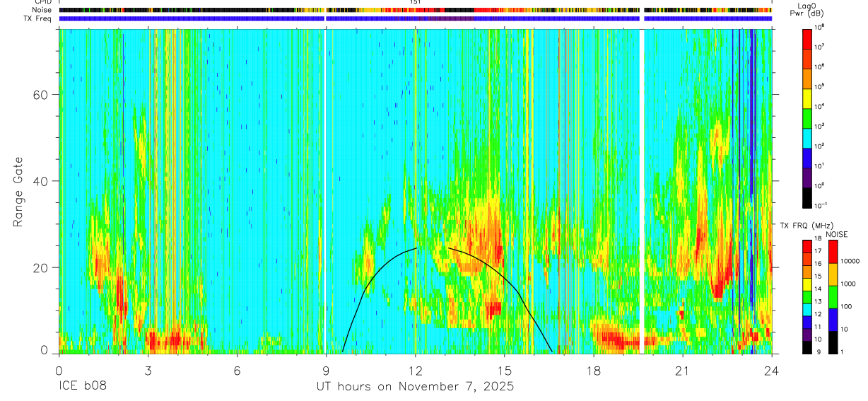Click the yellow segment of the NOISE legend bar

tap(833, 274)
